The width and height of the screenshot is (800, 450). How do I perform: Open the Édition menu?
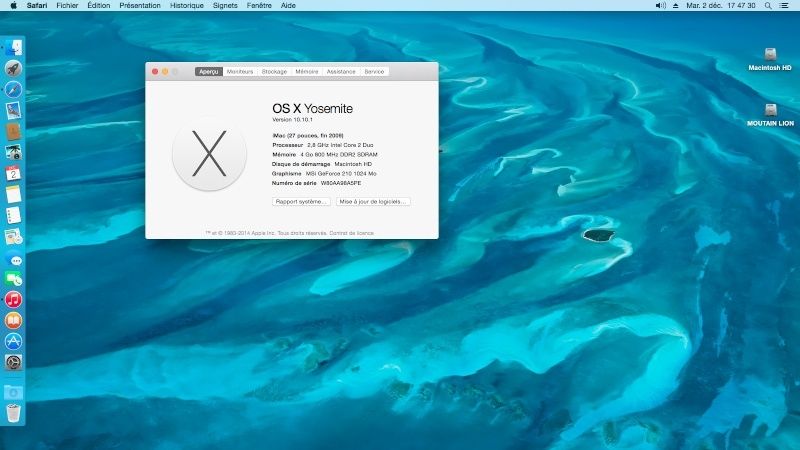tap(98, 5)
